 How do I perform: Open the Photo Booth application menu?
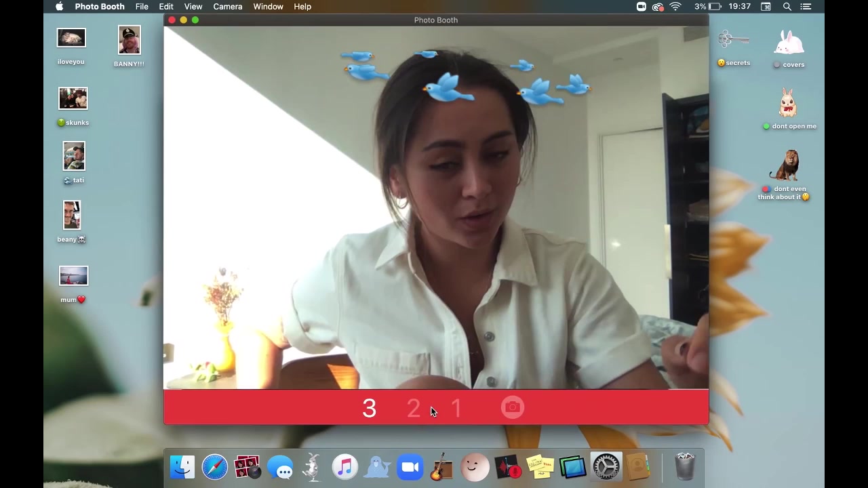tap(100, 6)
